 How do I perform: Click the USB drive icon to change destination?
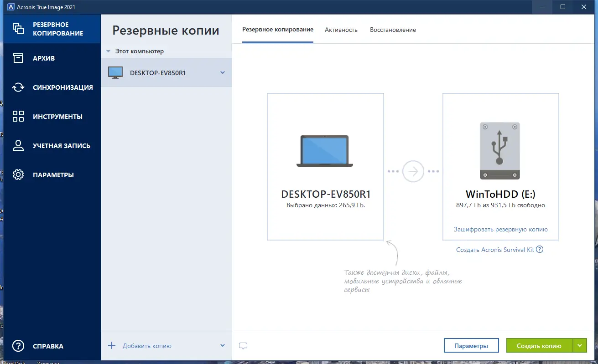click(x=500, y=150)
